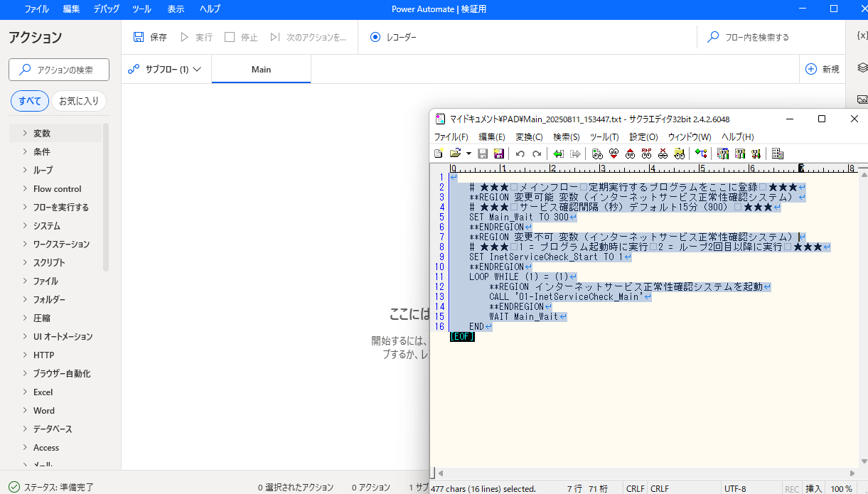
Task: Click the UTF-8 encoding in Sakura status bar
Action: tap(735, 488)
